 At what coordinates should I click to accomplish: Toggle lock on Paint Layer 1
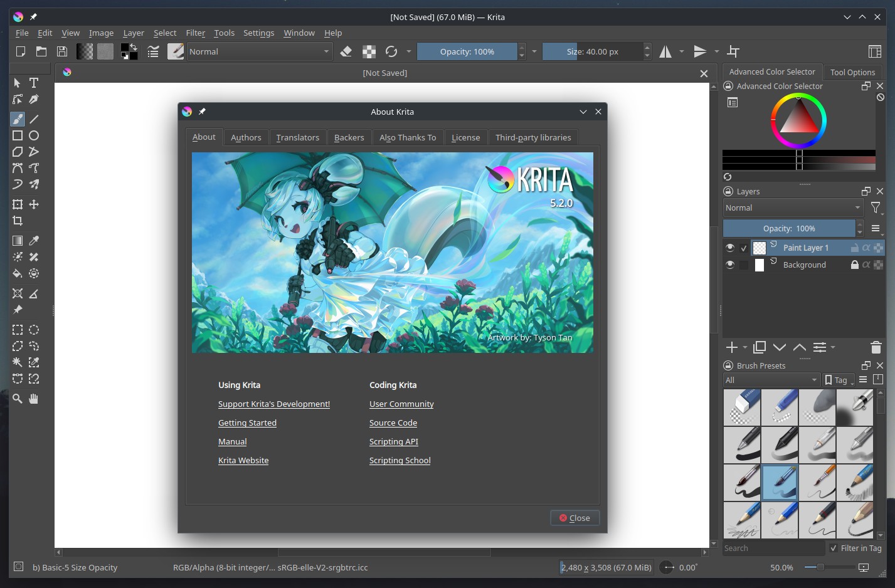tap(854, 248)
